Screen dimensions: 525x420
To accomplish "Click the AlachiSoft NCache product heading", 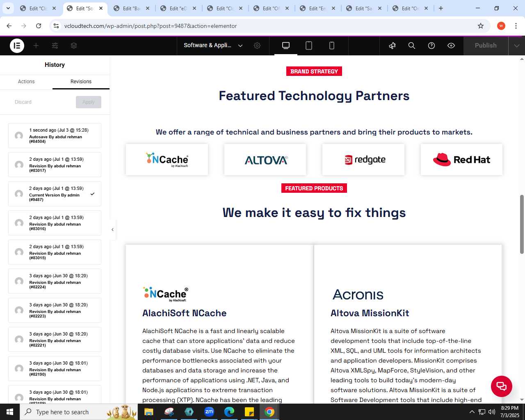I will click(x=184, y=313).
